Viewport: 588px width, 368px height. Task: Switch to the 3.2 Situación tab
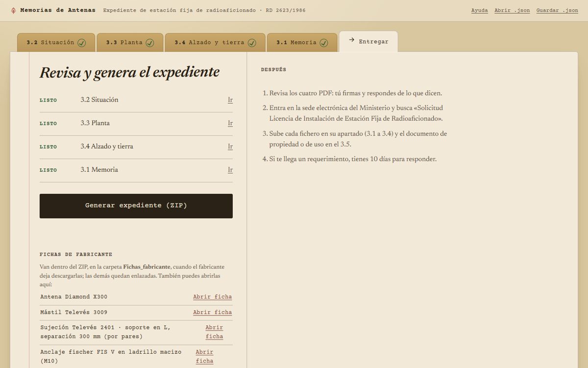pyautogui.click(x=56, y=43)
